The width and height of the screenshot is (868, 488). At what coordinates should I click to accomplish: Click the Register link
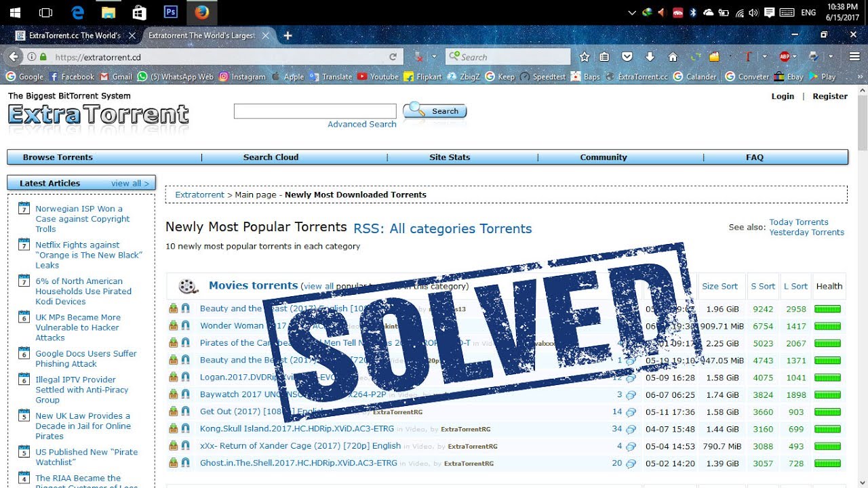tap(830, 96)
